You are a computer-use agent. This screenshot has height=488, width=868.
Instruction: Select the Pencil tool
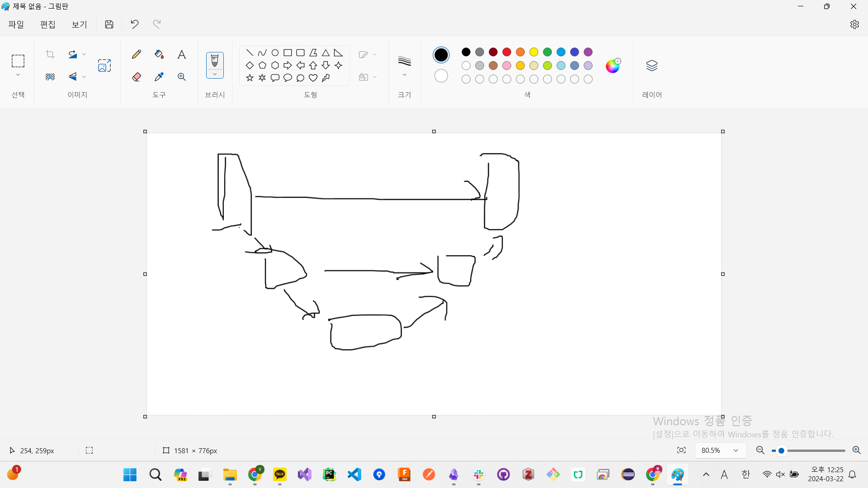[x=137, y=55]
